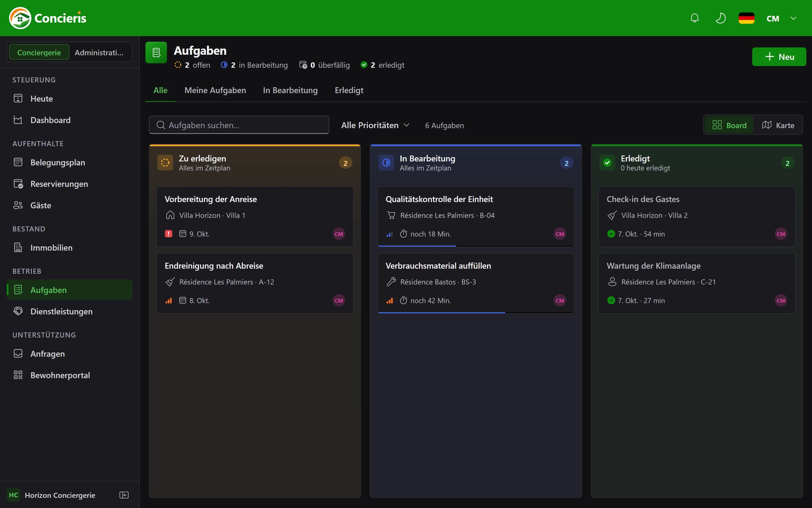Open Endreinigung nach Abreise task

(255, 283)
